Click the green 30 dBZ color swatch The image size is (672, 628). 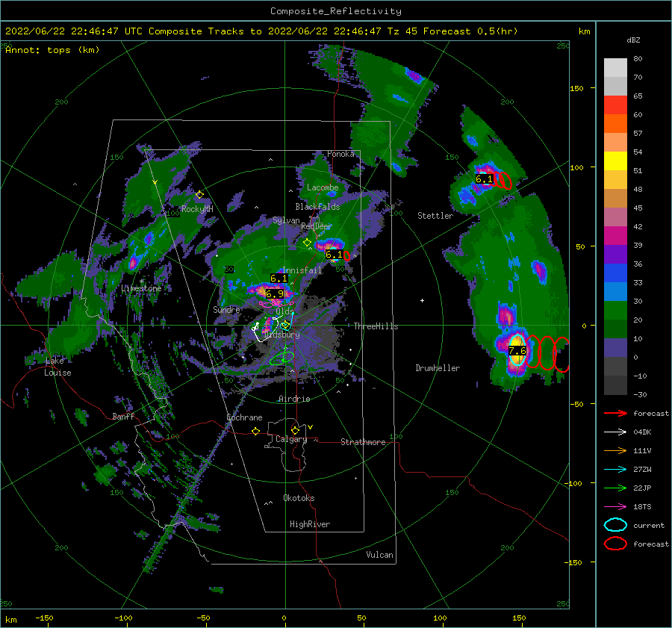[x=615, y=310]
